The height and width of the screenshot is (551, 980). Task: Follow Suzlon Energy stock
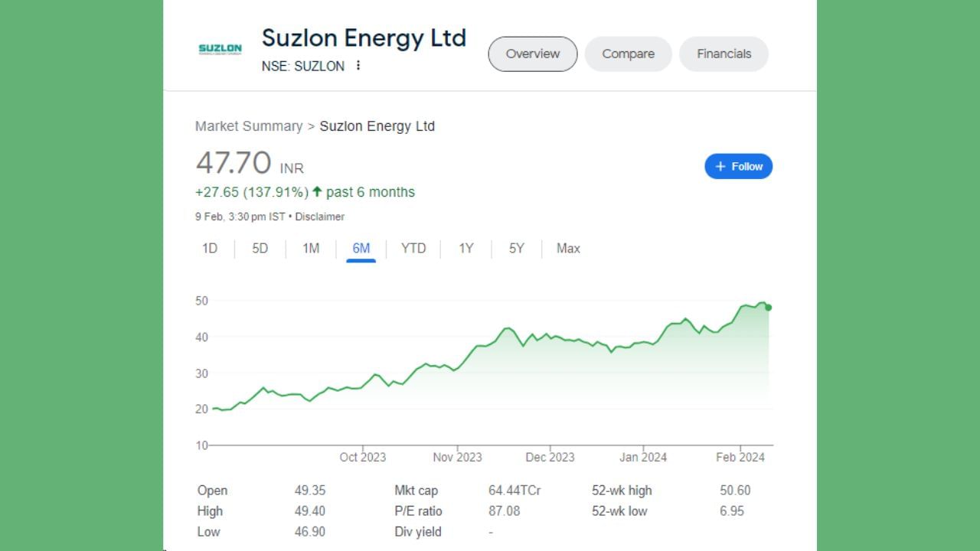739,166
